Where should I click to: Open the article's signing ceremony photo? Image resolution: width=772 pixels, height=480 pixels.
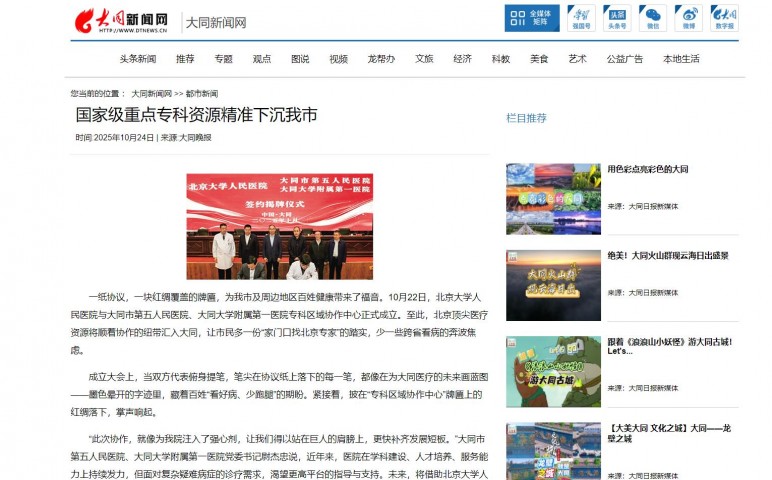pos(279,226)
